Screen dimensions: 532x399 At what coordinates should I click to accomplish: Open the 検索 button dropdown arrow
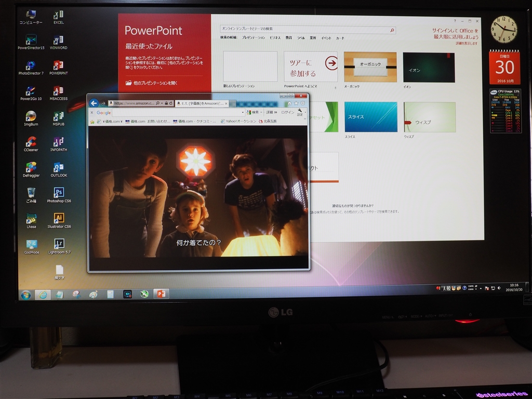pos(261,112)
